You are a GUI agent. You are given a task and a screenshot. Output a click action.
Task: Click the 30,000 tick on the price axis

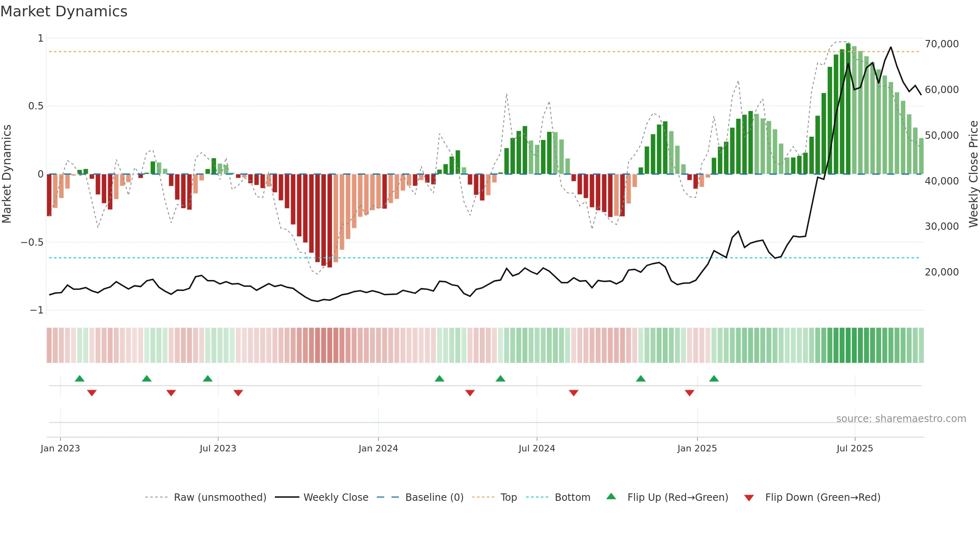pos(942,226)
